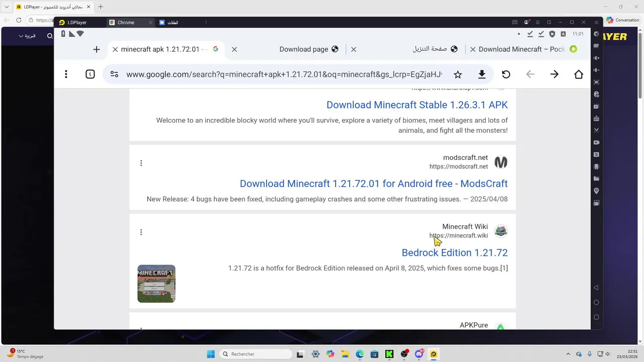Open the العربية language dropdown
The height and width of the screenshot is (362, 644).
click(27, 36)
